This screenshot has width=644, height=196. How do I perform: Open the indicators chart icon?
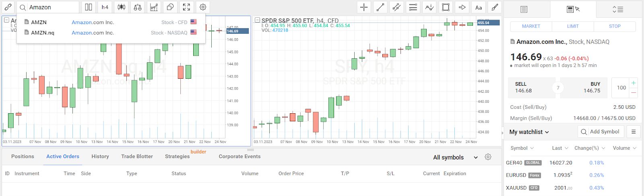point(154,7)
